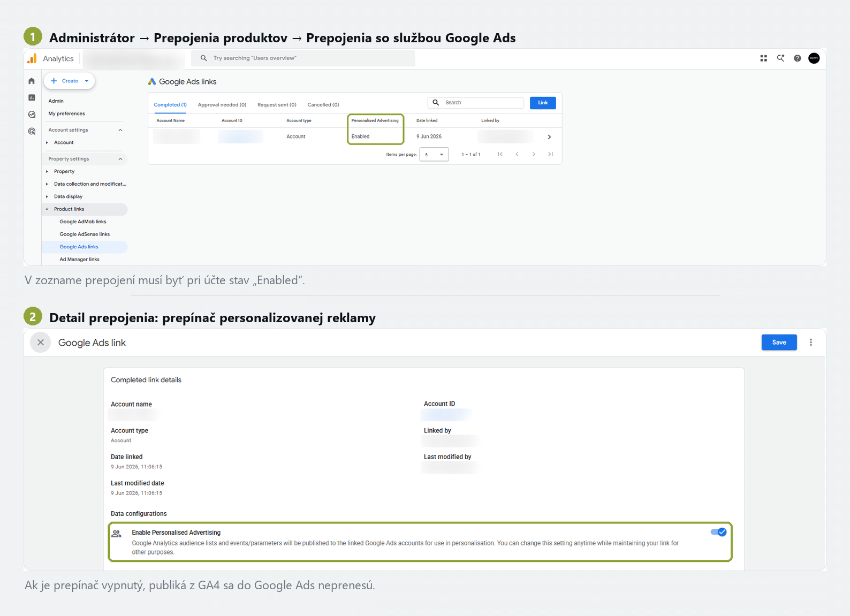This screenshot has width=850, height=616.
Task: Click the Try searching Users overview field
Action: point(303,58)
